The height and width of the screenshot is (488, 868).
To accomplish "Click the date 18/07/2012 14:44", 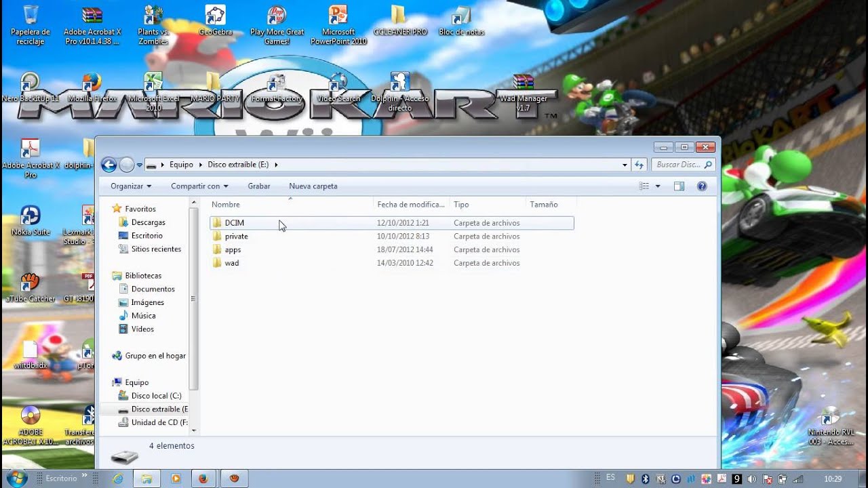I will coord(405,249).
